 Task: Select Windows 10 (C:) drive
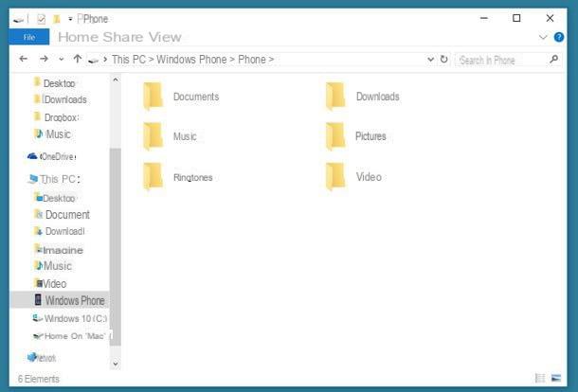coord(70,318)
